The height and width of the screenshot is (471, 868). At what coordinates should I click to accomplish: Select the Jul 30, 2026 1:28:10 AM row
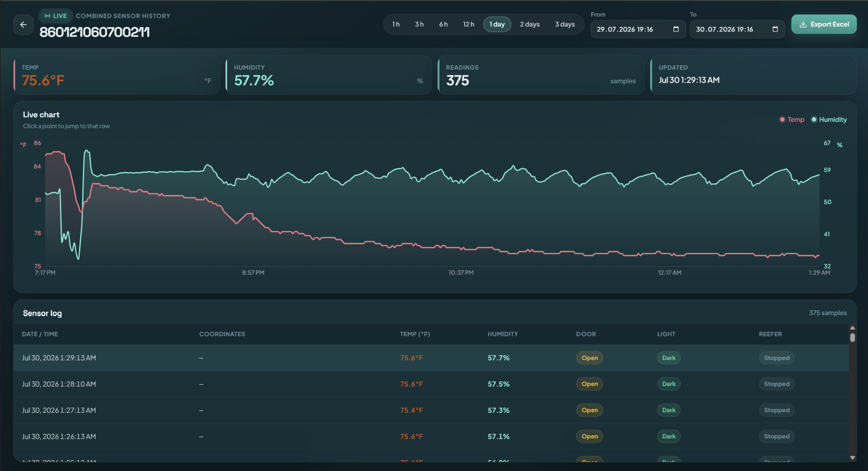pos(431,384)
